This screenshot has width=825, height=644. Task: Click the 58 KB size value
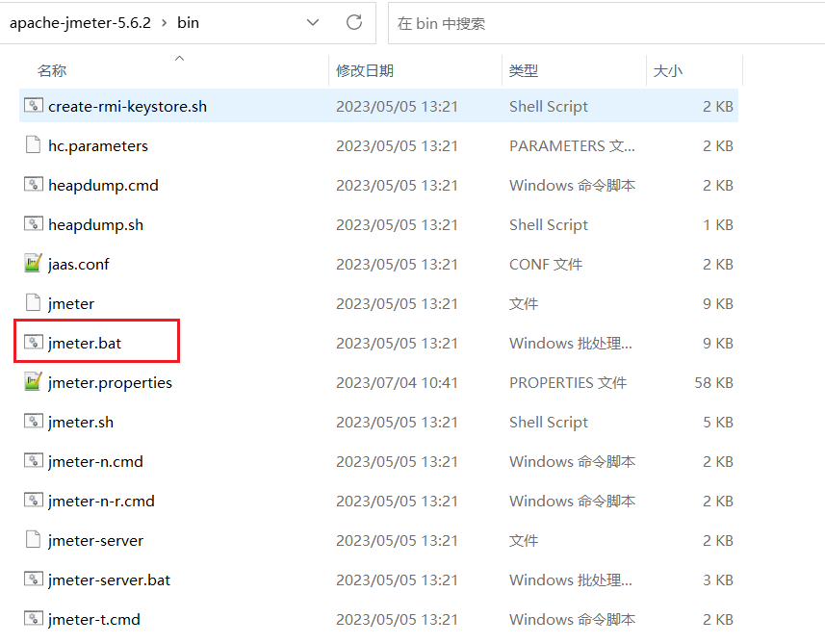(x=713, y=382)
